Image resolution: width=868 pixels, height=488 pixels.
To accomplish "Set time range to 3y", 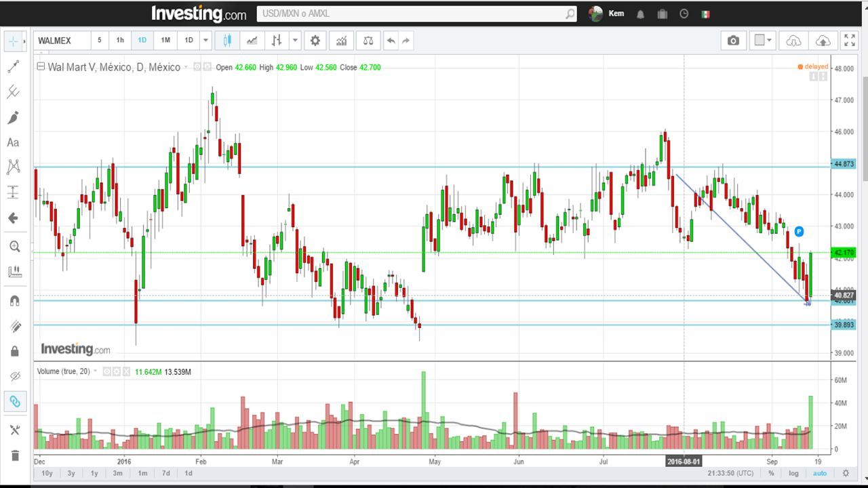I will pyautogui.click(x=71, y=473).
